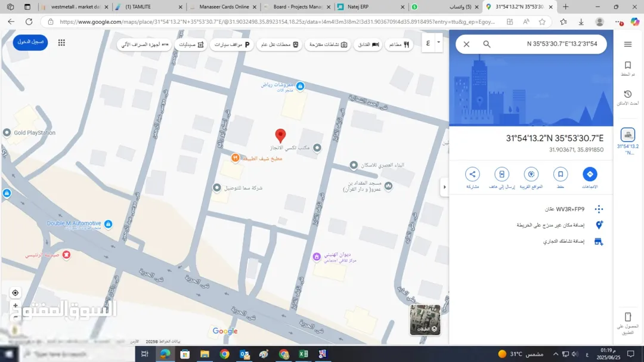This screenshot has height=362, width=644.
Task: Collapse the side panel arrow
Action: tap(444, 187)
